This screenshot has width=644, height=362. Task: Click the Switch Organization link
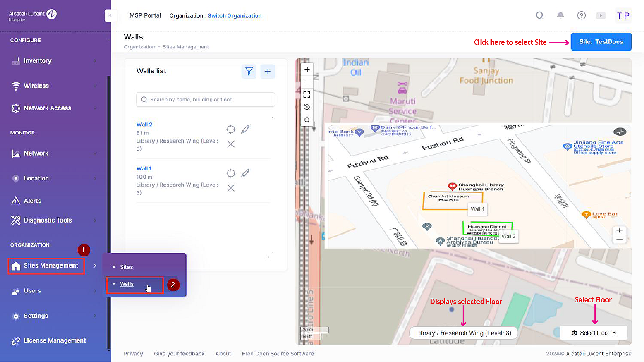234,15
